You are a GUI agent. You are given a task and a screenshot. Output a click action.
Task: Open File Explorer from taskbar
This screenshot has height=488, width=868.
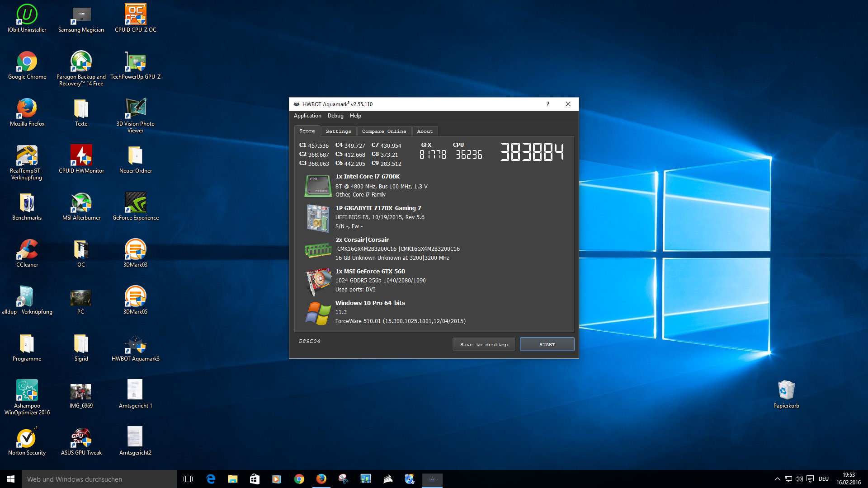click(232, 479)
